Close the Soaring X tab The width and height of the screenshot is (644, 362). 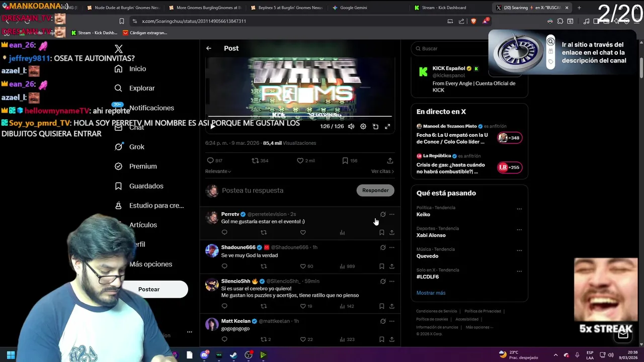point(567,8)
